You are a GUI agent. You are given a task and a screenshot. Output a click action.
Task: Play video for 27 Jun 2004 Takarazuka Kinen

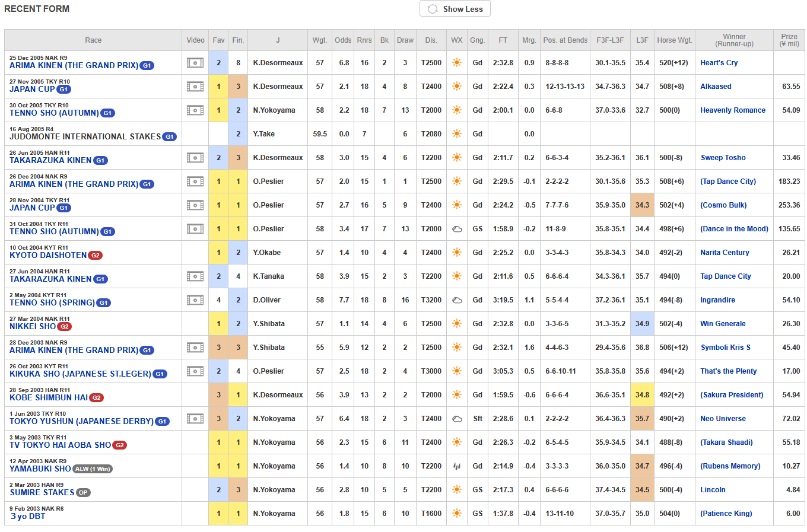[x=195, y=276]
